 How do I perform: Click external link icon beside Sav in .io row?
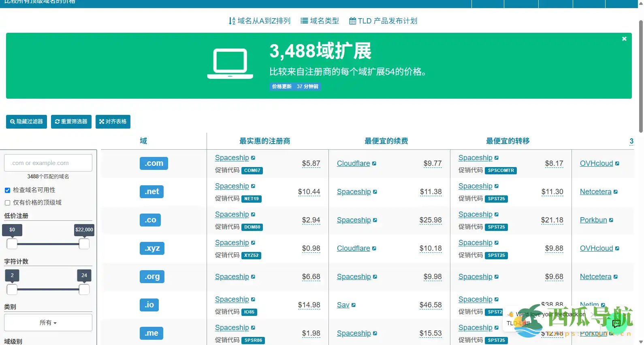click(x=354, y=305)
